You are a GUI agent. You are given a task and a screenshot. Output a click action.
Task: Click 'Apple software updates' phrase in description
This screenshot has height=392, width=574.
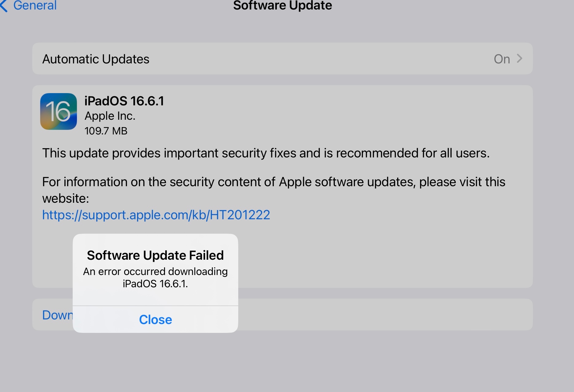click(x=347, y=182)
